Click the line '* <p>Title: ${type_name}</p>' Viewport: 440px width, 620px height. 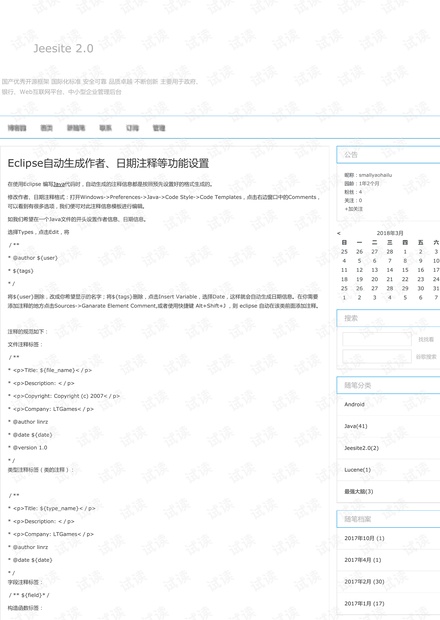[51, 508]
